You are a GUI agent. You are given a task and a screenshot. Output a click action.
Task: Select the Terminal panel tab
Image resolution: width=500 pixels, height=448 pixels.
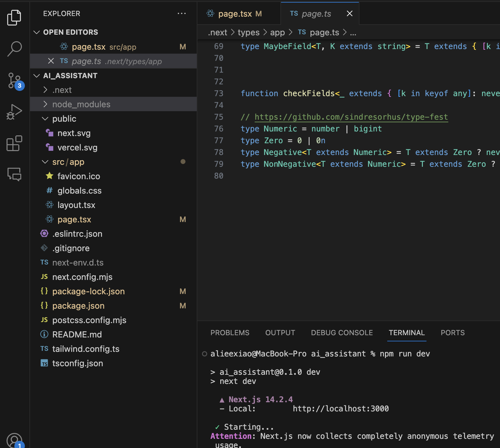407,333
